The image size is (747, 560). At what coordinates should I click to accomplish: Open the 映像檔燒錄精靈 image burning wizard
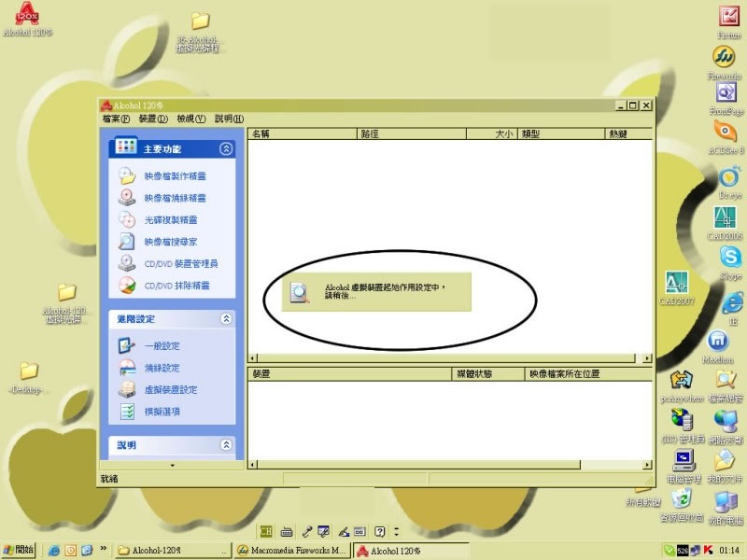[162, 198]
